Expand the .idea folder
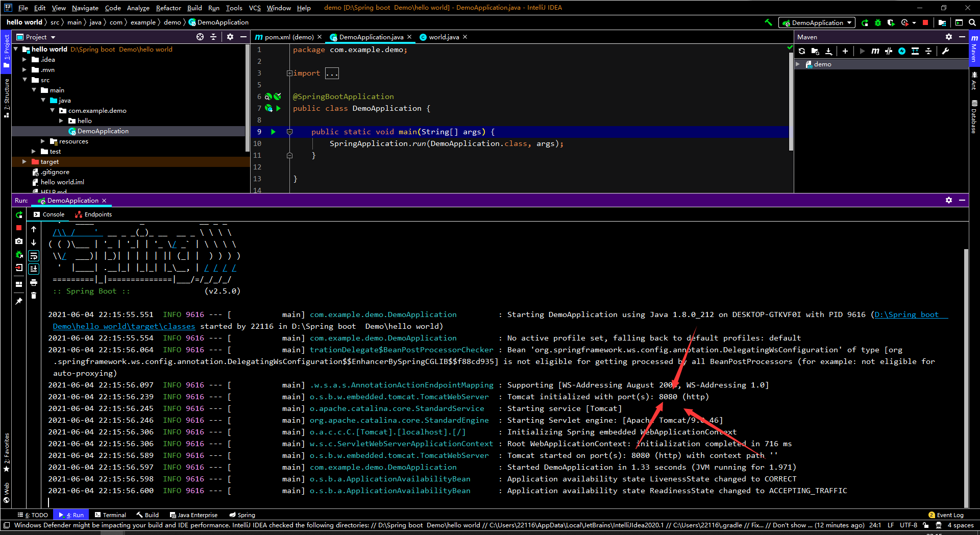This screenshot has height=535, width=980. coord(24,60)
